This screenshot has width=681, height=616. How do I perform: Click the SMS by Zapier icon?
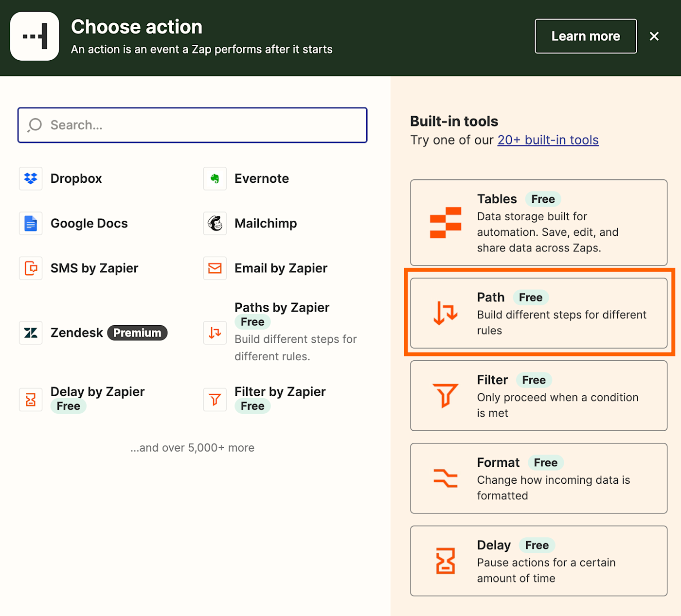coord(31,268)
